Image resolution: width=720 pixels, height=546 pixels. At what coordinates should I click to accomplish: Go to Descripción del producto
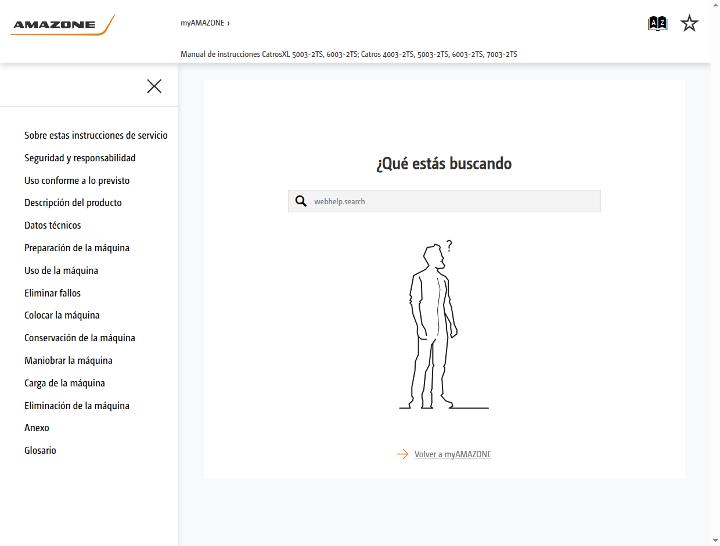[x=73, y=203]
